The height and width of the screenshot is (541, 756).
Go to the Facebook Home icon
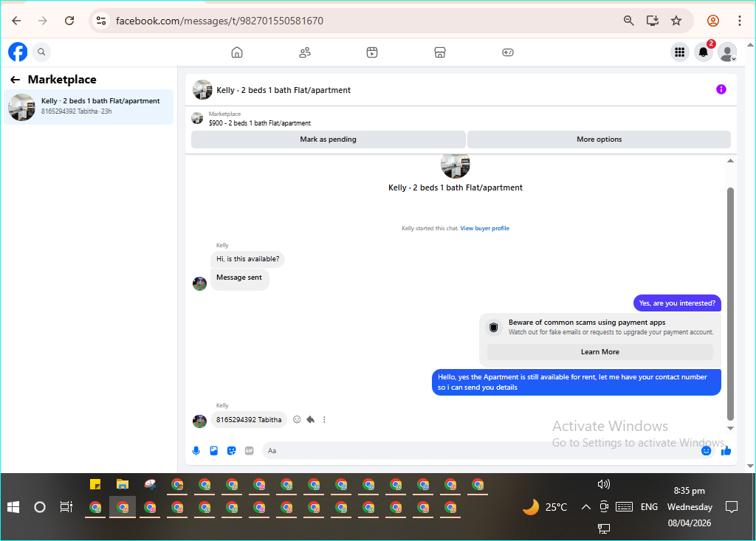coord(237,52)
